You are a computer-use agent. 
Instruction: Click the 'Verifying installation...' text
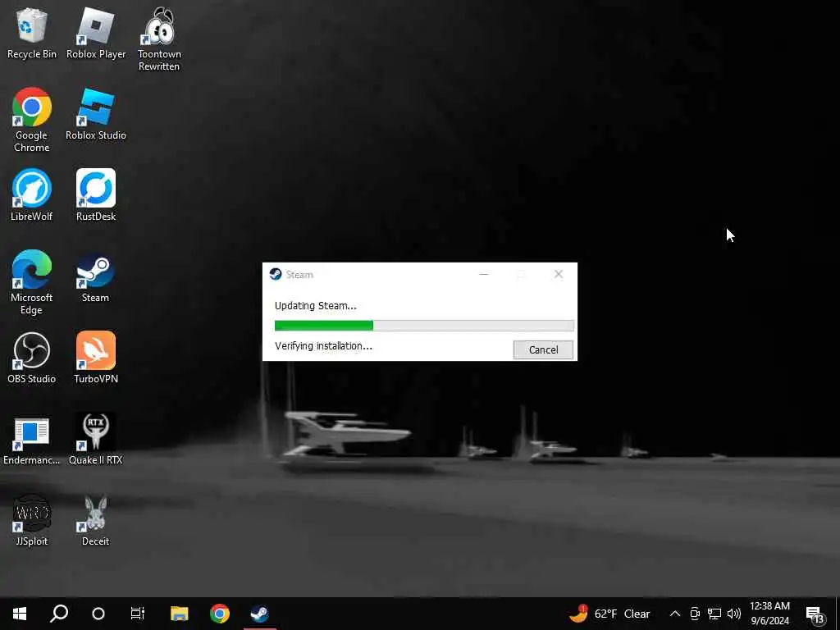point(323,346)
